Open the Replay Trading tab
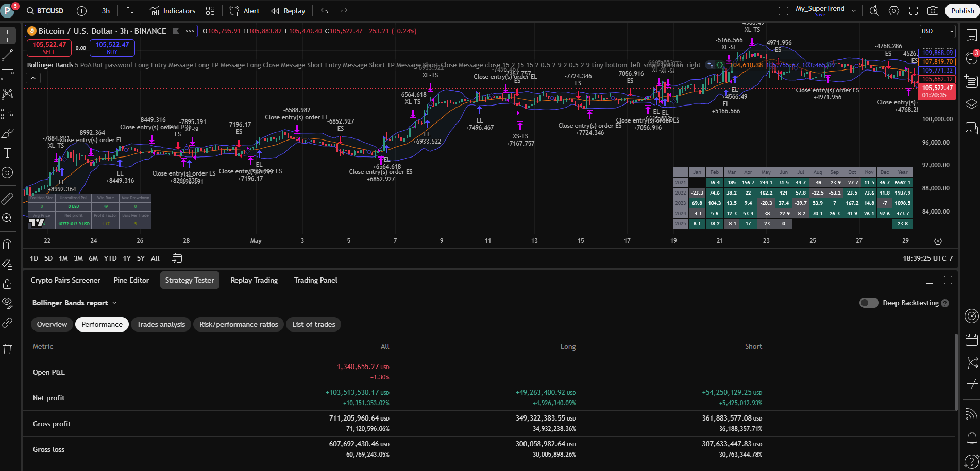Viewport: 980px width, 471px height. tap(254, 280)
